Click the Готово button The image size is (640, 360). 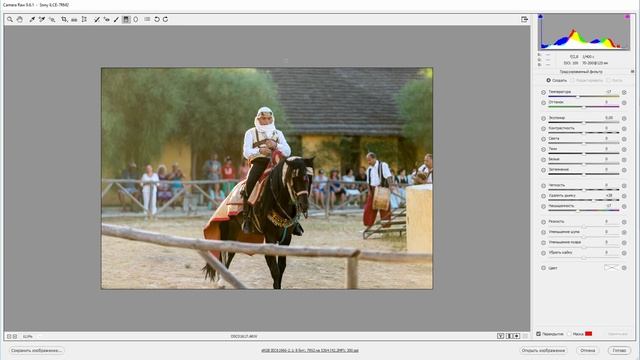click(619, 350)
